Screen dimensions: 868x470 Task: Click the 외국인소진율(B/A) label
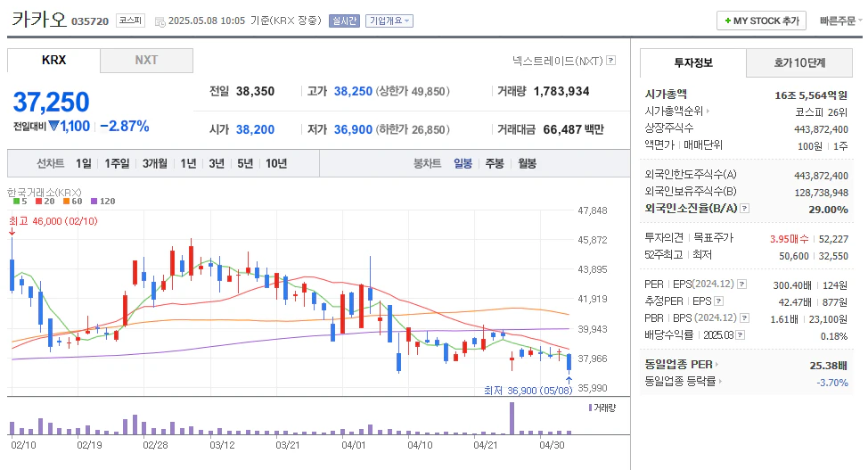[691, 209]
